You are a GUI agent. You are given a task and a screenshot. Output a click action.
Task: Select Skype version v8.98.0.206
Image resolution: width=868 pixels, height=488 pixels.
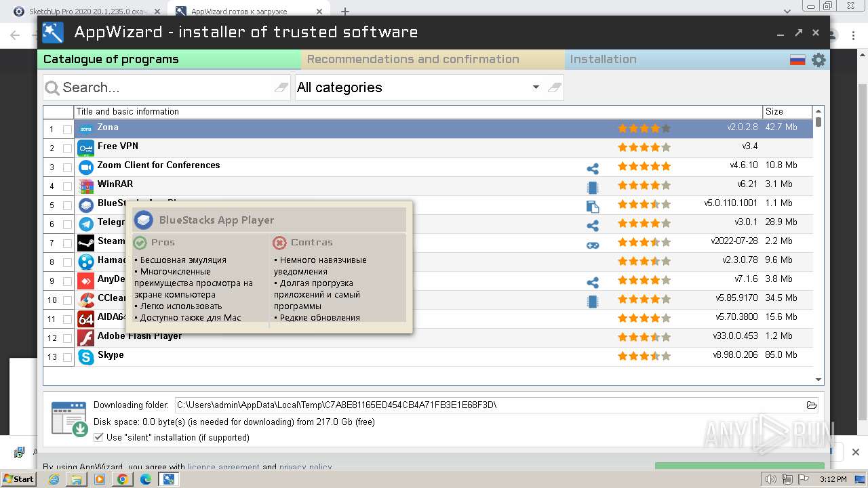[735, 355]
